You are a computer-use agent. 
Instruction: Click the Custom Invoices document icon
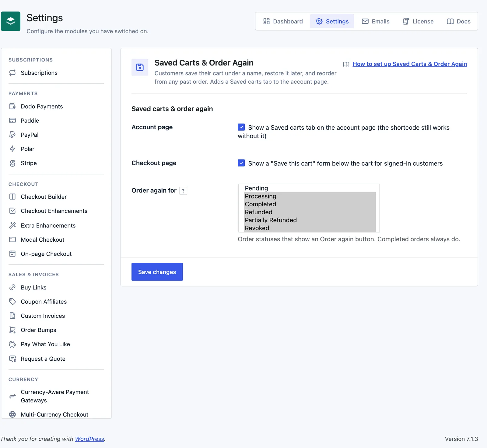click(12, 316)
